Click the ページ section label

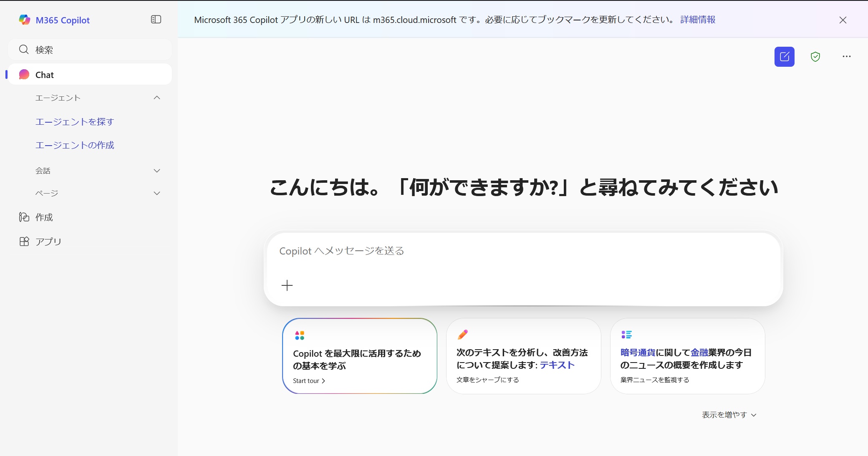[x=47, y=193]
